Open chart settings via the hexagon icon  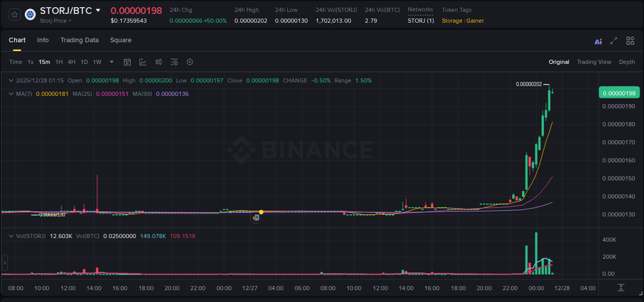pyautogui.click(x=190, y=62)
